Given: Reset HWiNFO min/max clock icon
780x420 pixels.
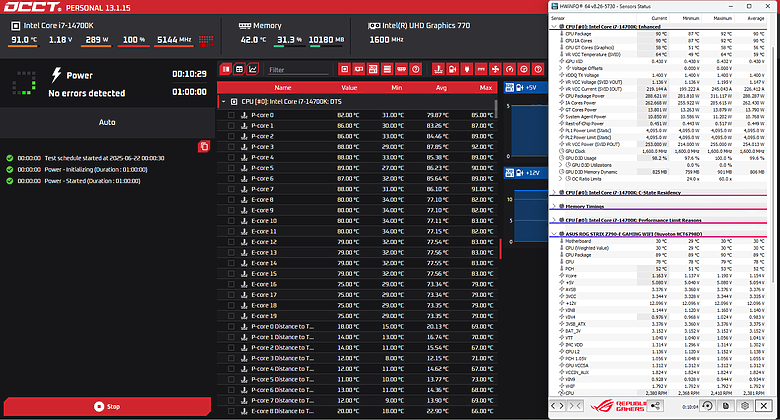Looking at the screenshot, I should pos(707,406).
